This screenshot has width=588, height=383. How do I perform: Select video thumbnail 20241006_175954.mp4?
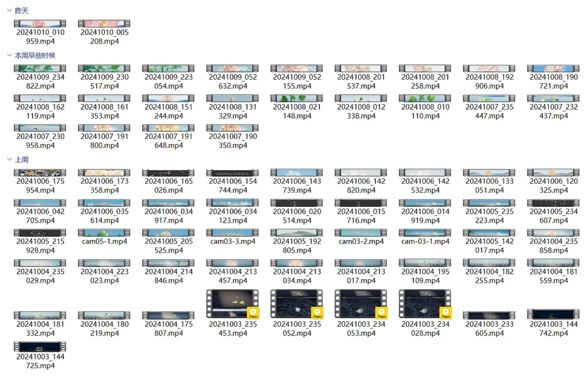[40, 173]
